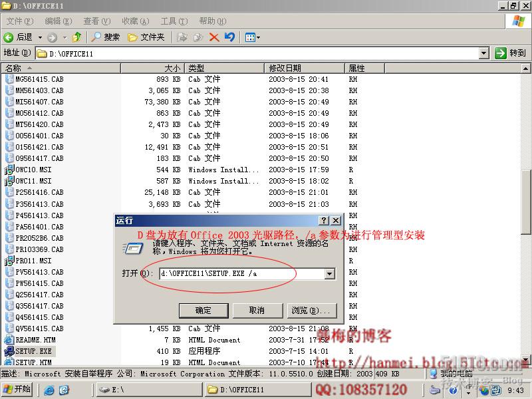The width and height of the screenshot is (532, 399).
Task: Select the SETUP.EXE application icon
Action: (x=9, y=351)
